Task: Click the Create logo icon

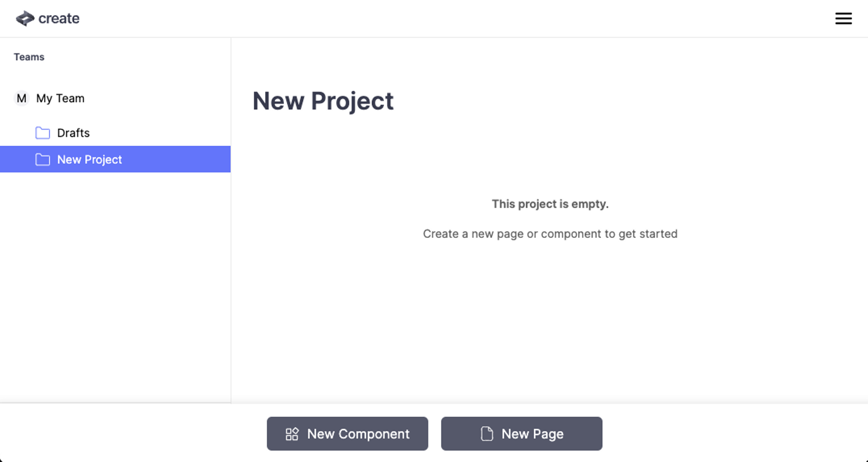Action: (25, 19)
